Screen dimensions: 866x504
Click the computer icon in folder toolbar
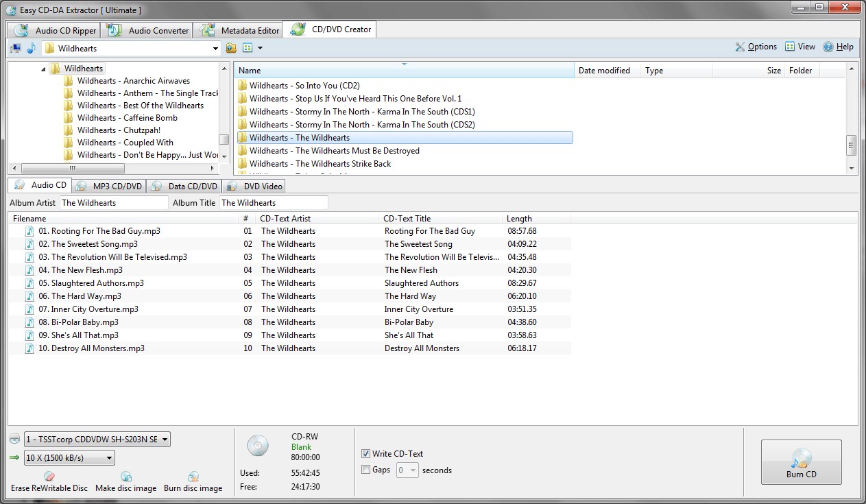(x=16, y=48)
